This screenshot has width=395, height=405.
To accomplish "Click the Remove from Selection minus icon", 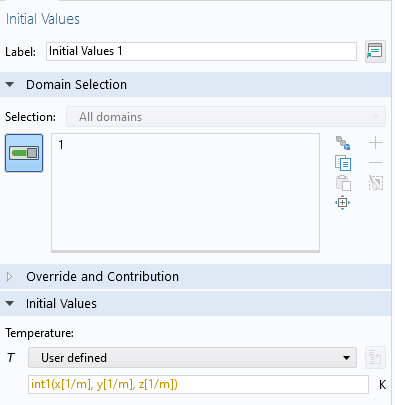I will pyautogui.click(x=375, y=163).
